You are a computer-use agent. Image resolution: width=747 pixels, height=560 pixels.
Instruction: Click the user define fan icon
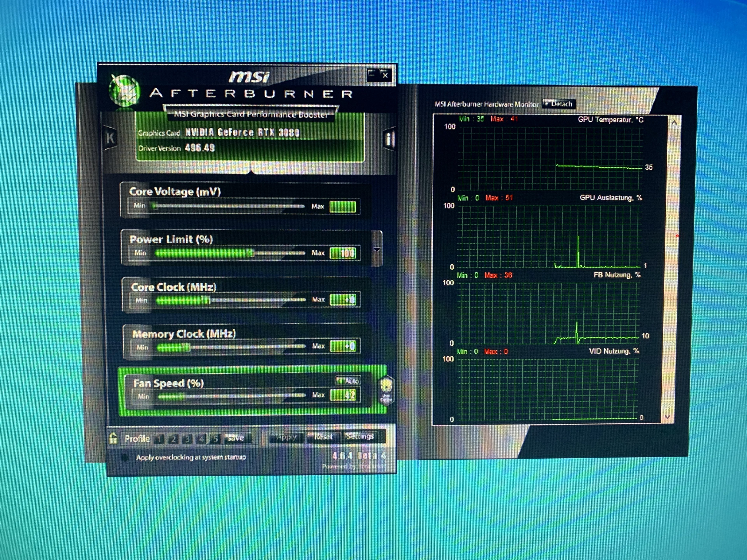pos(386,390)
